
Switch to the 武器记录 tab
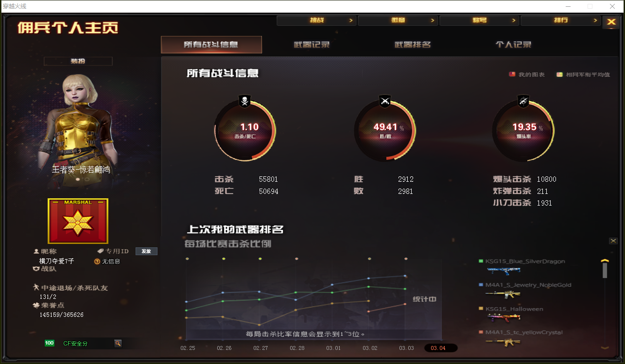pyautogui.click(x=312, y=45)
